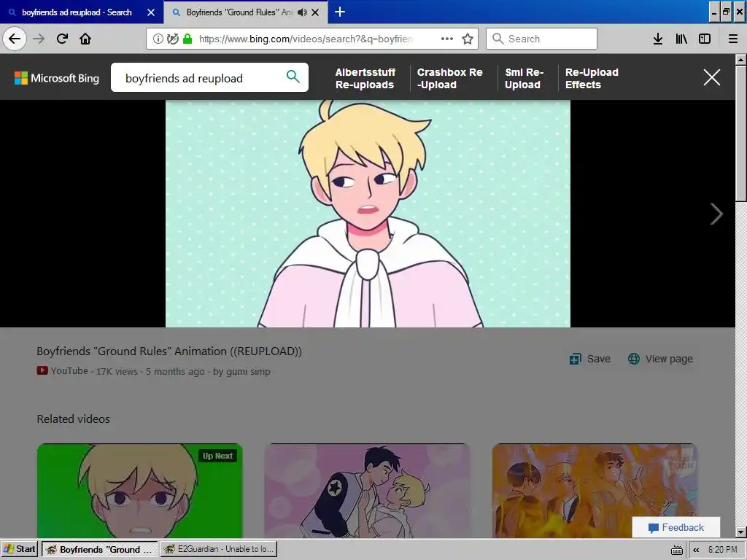Click the 'by gumi simp' text
Screen dimensions: 747x560
tap(241, 371)
